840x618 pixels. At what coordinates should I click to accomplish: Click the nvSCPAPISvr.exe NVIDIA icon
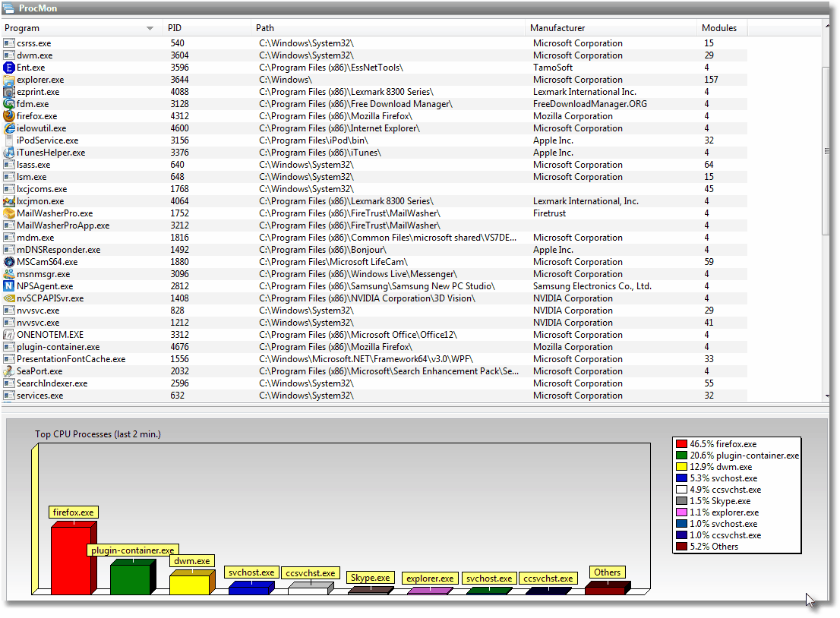8,298
